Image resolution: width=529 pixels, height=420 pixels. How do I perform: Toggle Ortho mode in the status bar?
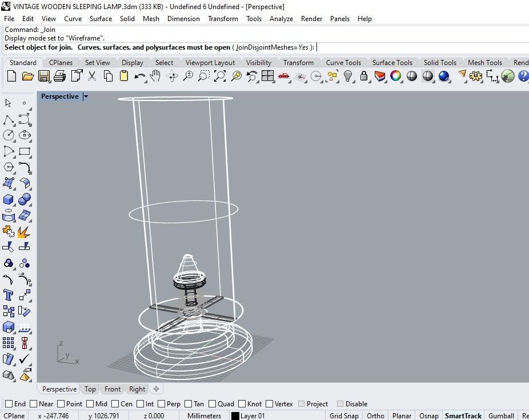coord(375,416)
